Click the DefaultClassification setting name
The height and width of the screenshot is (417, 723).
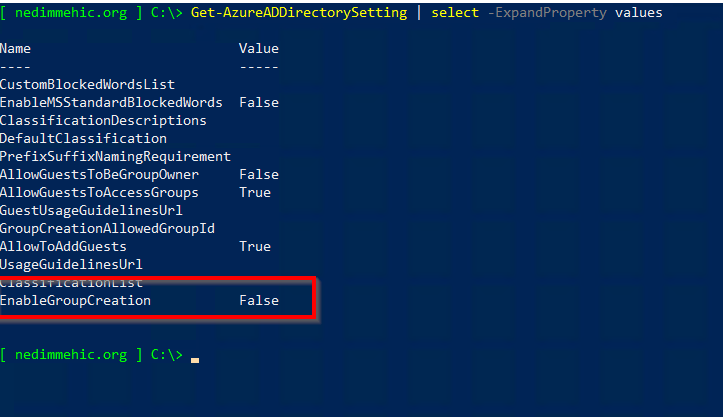click(83, 138)
